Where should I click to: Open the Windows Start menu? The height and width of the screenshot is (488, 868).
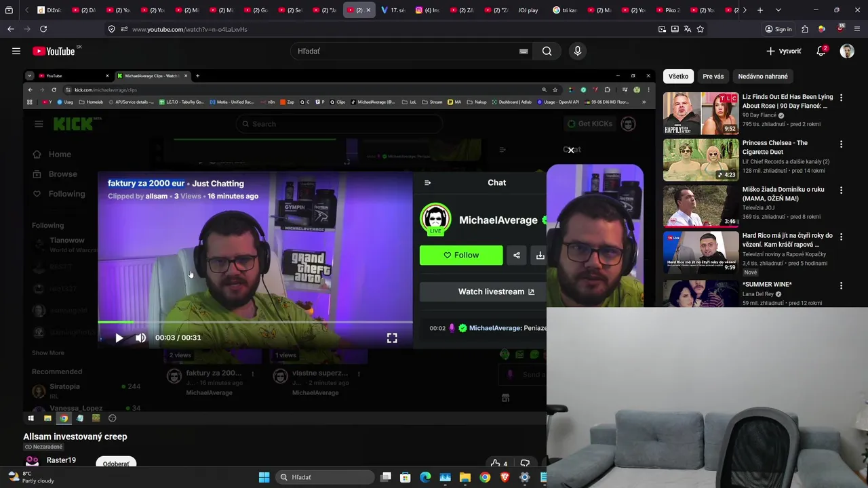pyautogui.click(x=264, y=477)
